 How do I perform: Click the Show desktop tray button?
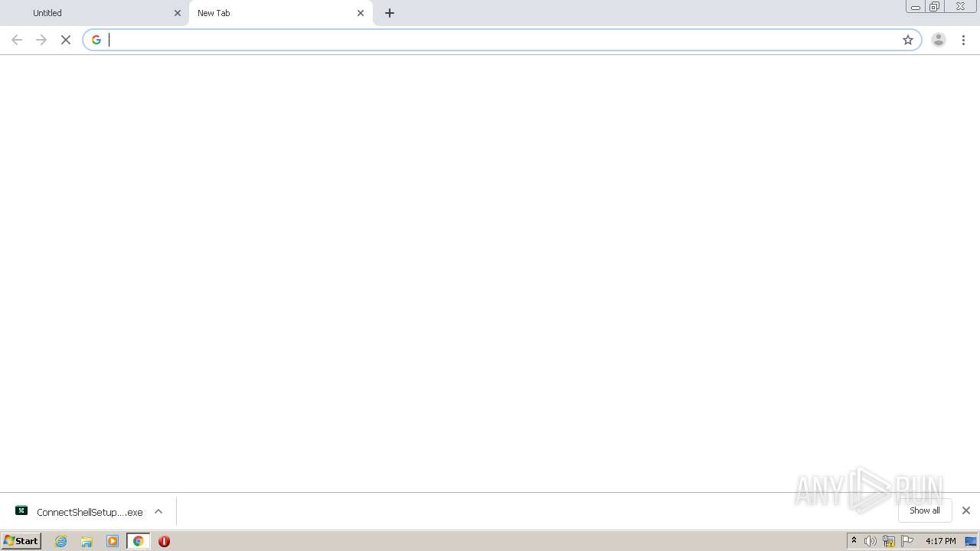point(971,541)
